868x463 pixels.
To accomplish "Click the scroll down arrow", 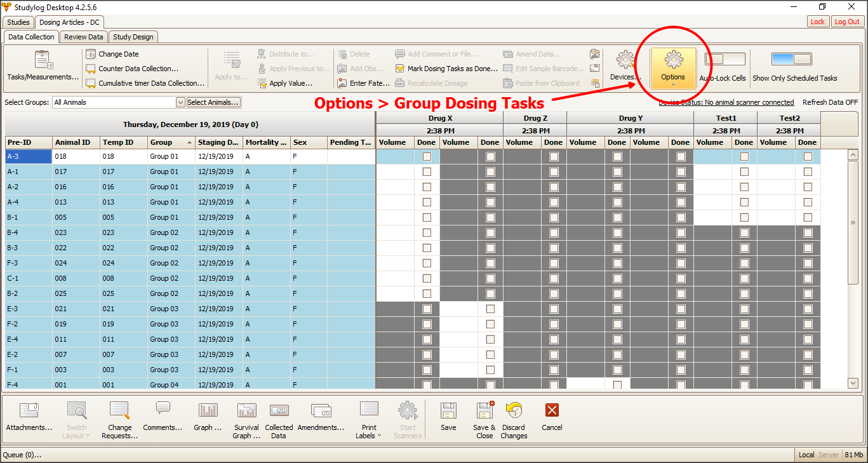I will [853, 383].
